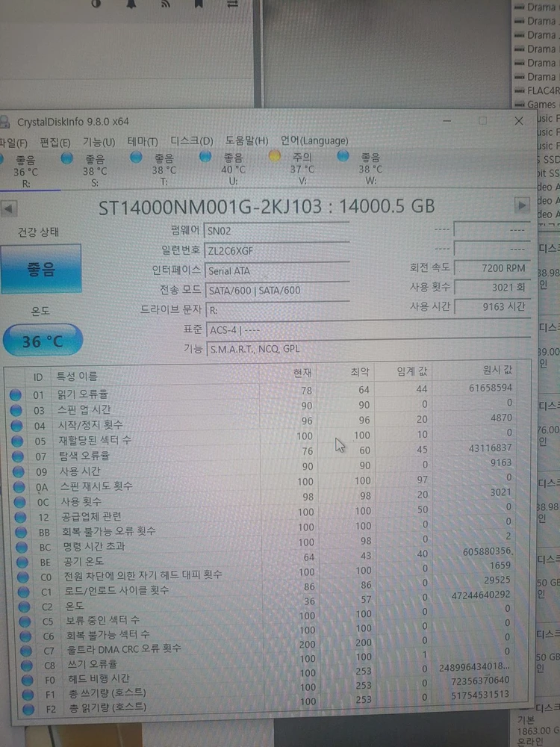The width and height of the screenshot is (560, 747).
Task: Click the standard field ACS-4
Action: tap(369, 329)
